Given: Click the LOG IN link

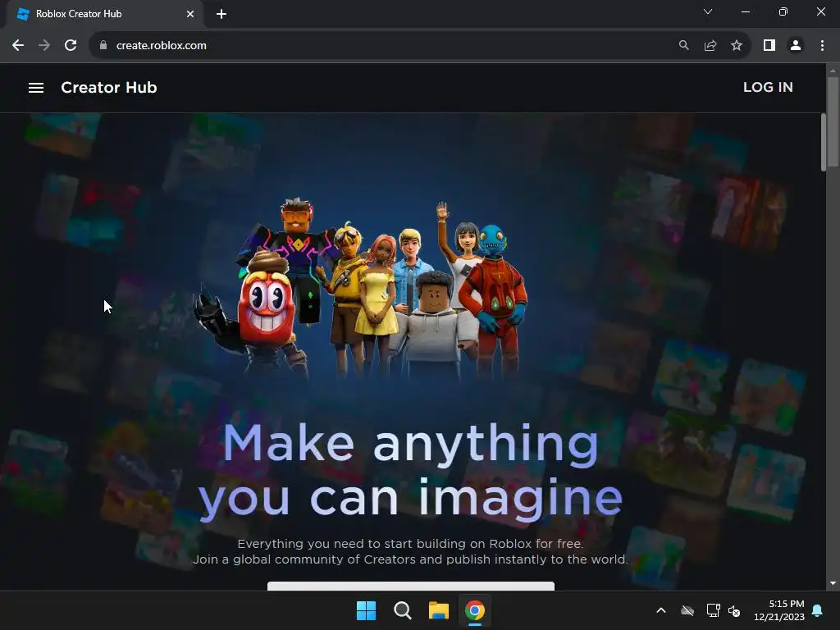Looking at the screenshot, I should (x=768, y=87).
